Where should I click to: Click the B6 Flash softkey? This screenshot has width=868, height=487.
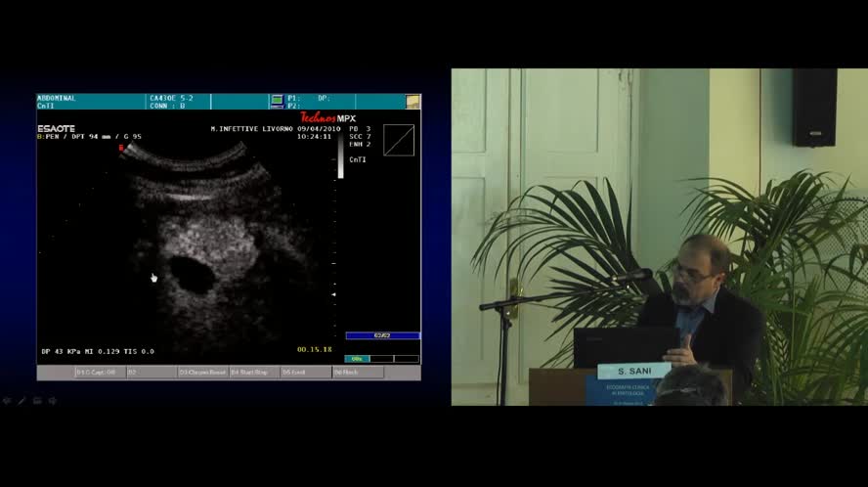pyautogui.click(x=357, y=373)
